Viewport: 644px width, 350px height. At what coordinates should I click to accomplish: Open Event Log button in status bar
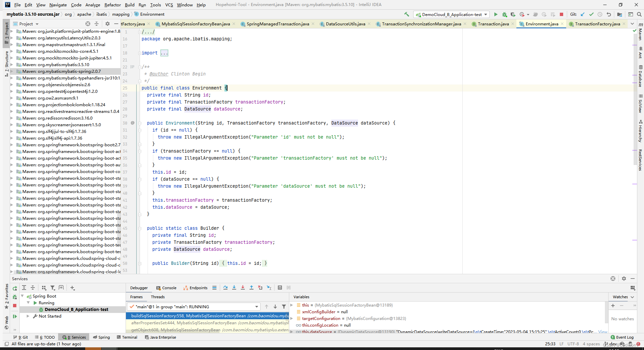point(622,337)
